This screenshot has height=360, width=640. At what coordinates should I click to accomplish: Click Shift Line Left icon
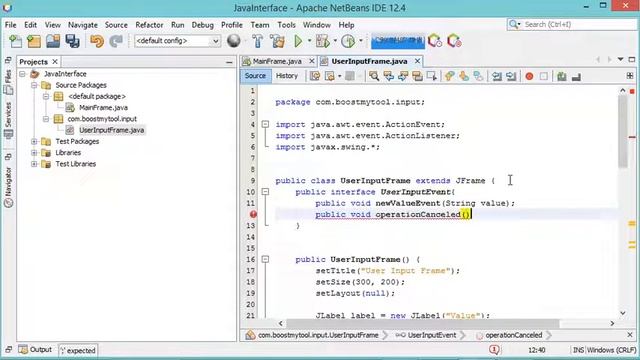(496, 76)
